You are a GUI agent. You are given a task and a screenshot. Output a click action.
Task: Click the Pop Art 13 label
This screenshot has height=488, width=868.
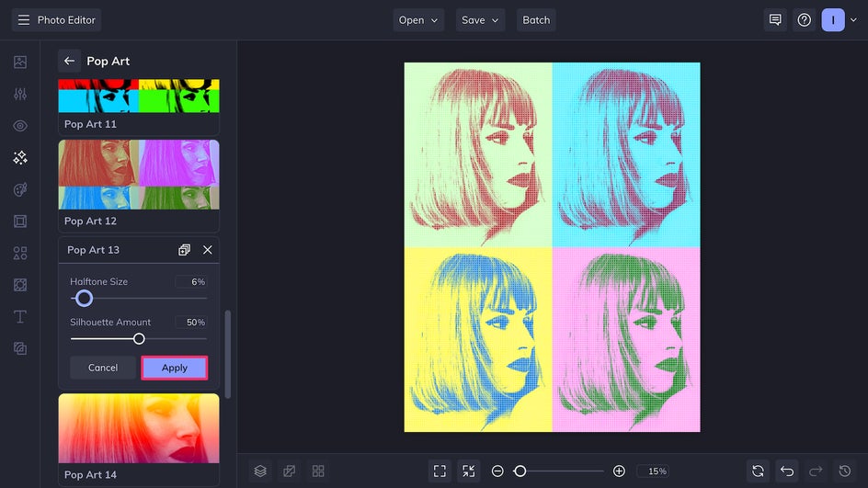(93, 250)
